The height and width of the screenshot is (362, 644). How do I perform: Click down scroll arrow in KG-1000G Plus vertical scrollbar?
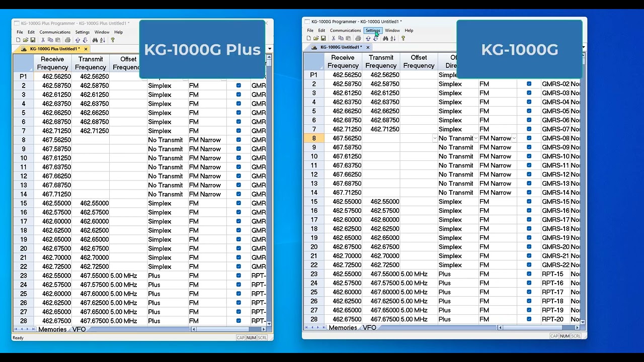point(269,323)
